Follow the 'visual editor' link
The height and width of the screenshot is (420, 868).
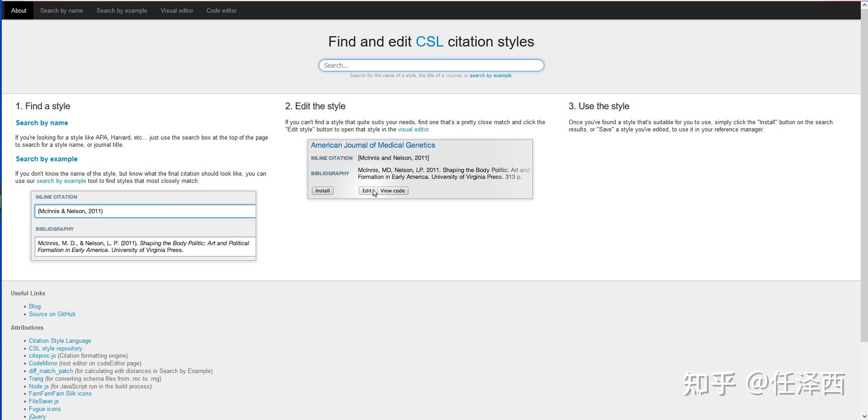click(x=413, y=130)
